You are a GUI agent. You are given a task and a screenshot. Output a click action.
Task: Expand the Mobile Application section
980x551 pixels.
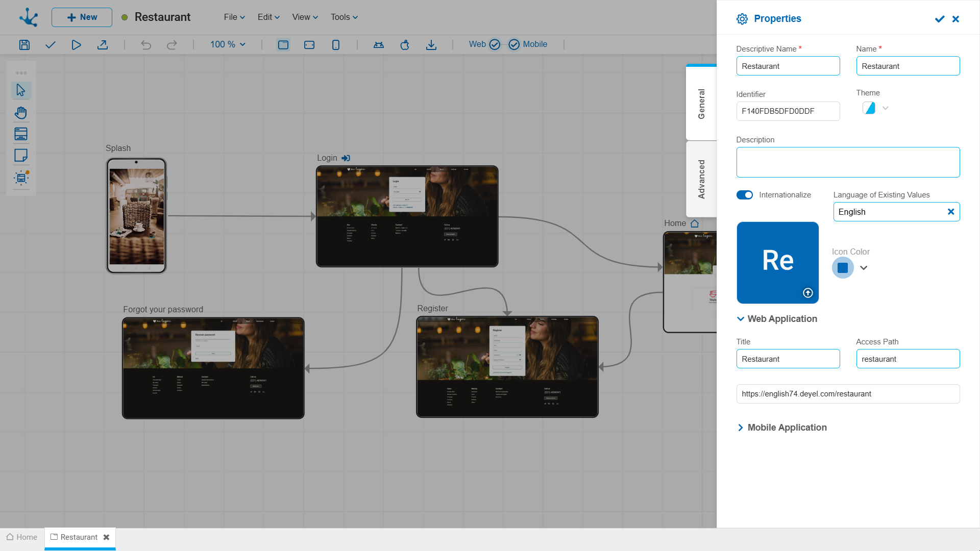[781, 428]
